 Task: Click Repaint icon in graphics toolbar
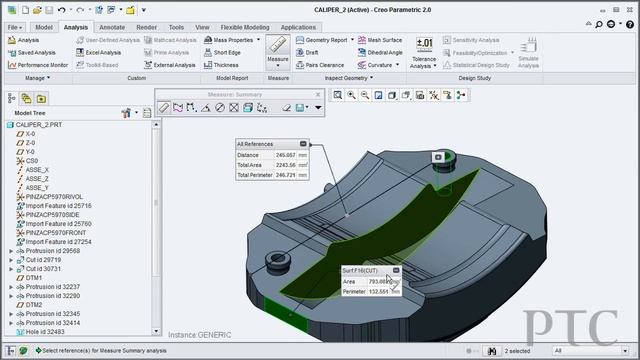point(378,95)
